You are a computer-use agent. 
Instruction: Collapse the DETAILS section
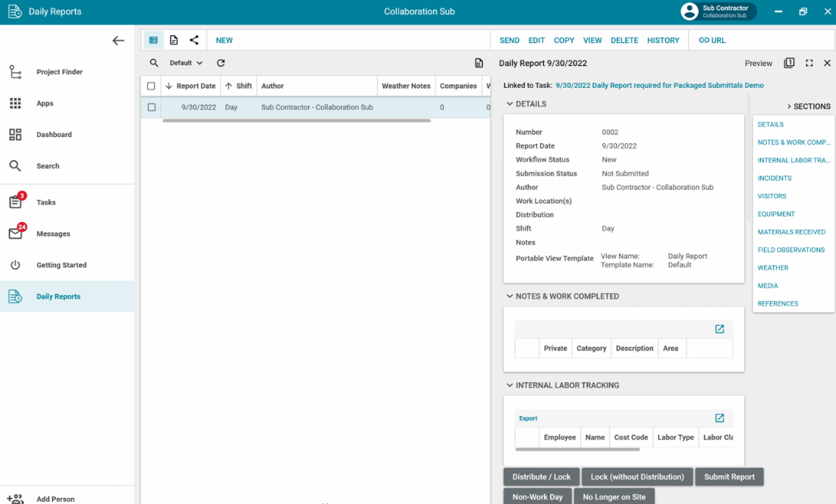coord(510,104)
